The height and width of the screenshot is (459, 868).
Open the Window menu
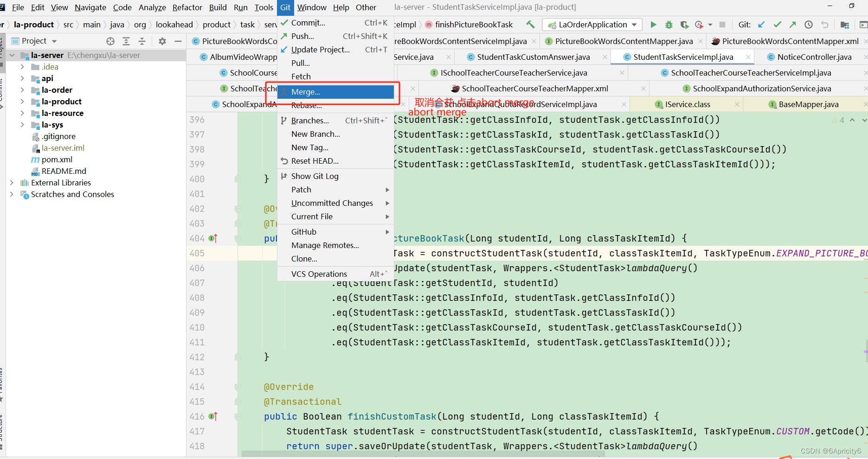click(312, 7)
